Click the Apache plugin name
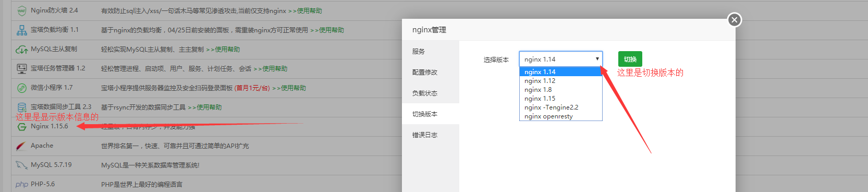Image resolution: width=868 pixels, height=192 pixels. pos(42,146)
